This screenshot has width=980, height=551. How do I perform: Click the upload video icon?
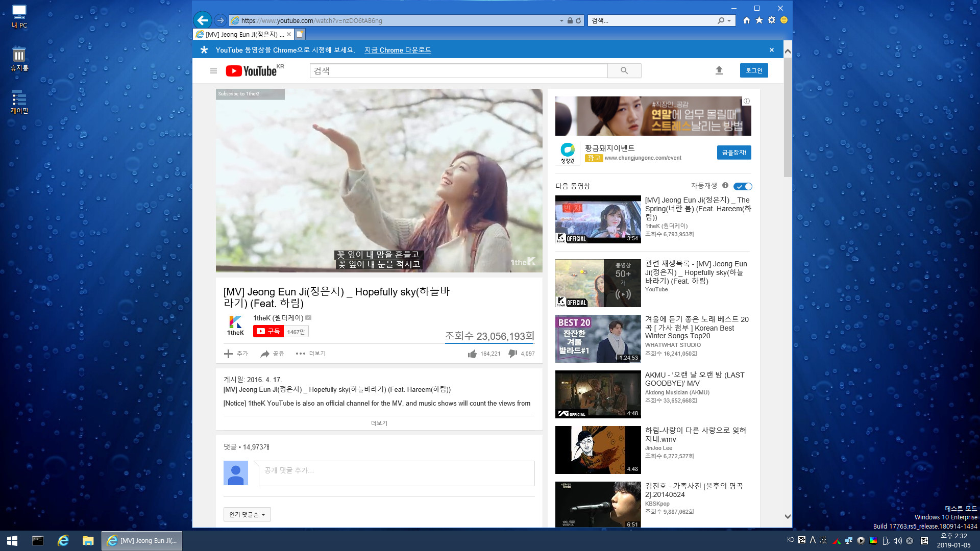click(x=719, y=70)
